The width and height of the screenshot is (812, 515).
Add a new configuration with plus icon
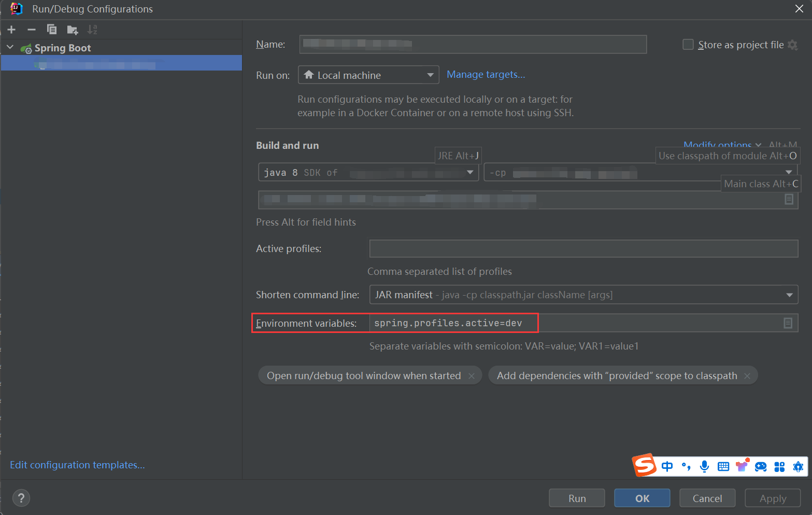point(11,30)
